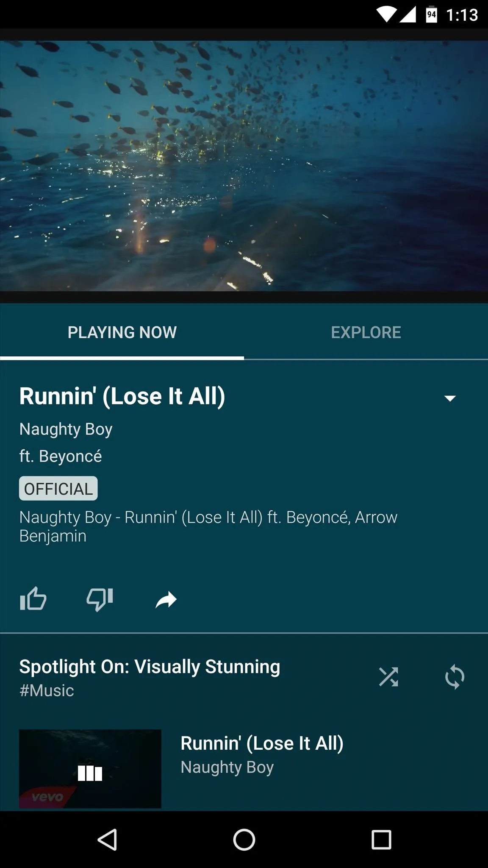Like the song with thumbs up
Screen dimensions: 488x868
point(33,598)
